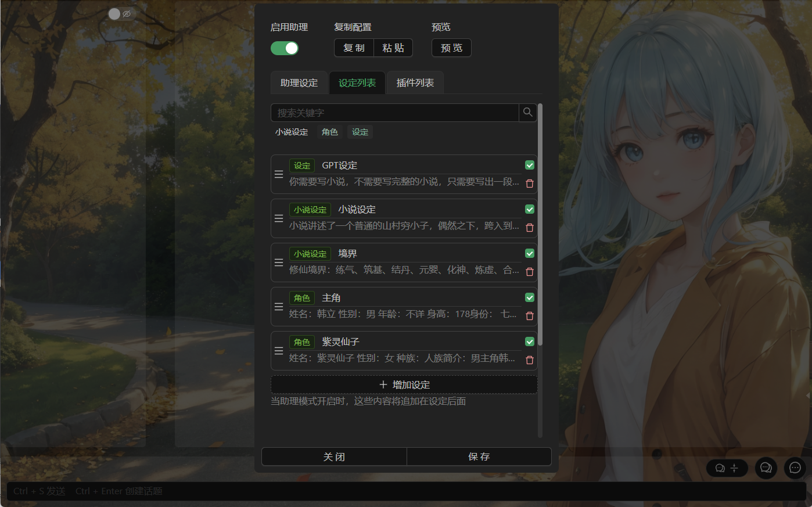Click the 姓名：韩立 description text
This screenshot has width=812, height=507.
[x=403, y=314]
